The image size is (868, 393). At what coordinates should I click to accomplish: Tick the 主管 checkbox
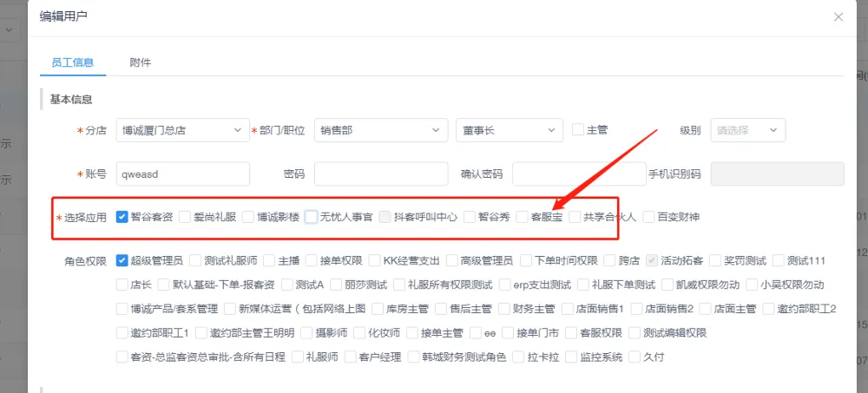578,130
